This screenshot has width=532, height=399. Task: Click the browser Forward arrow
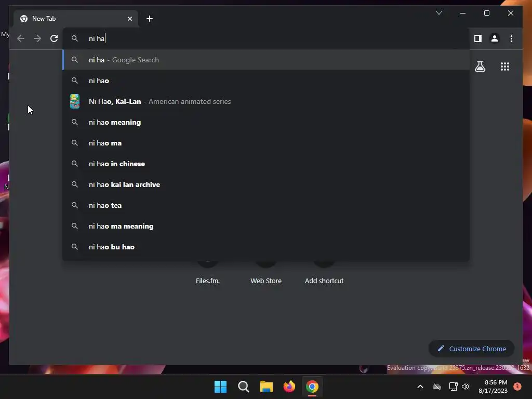click(x=37, y=38)
